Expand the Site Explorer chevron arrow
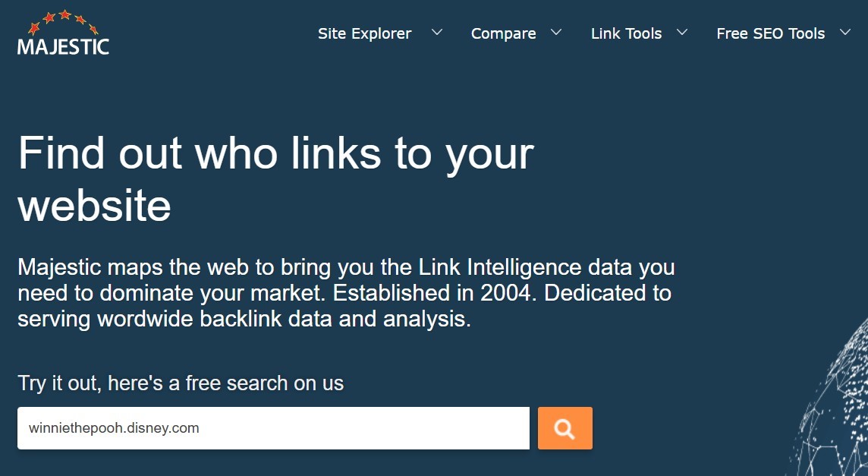Screen dimensions: 868x476 pos(437,33)
